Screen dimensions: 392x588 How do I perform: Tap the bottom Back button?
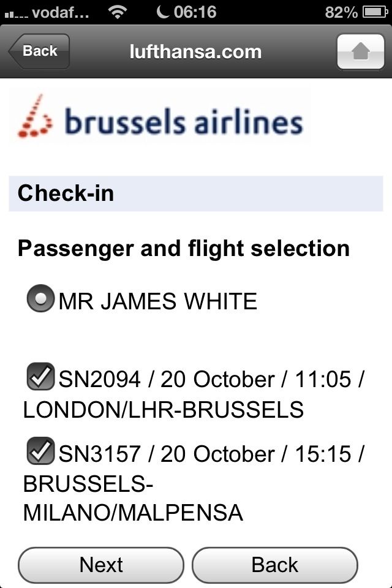click(274, 565)
